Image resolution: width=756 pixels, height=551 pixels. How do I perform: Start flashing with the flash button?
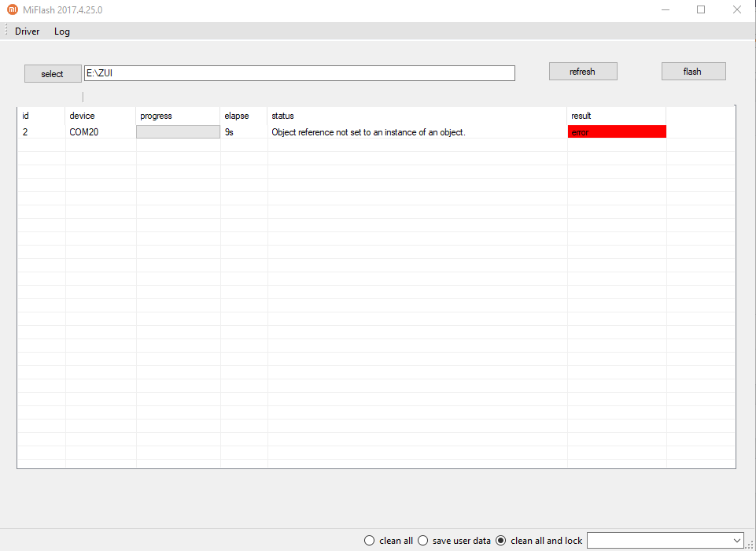(x=693, y=72)
